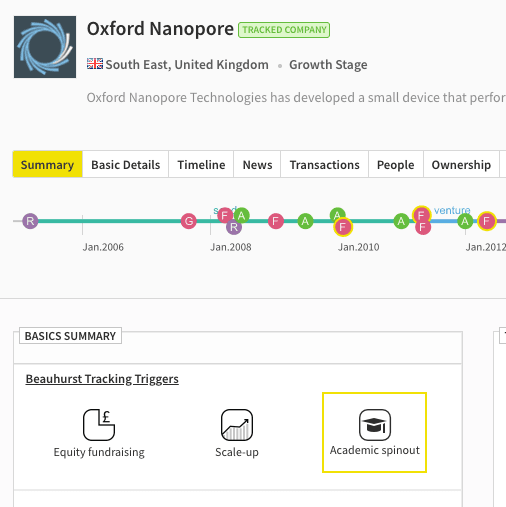Select the lone green A marker before Jan.2010

pyautogui.click(x=305, y=221)
